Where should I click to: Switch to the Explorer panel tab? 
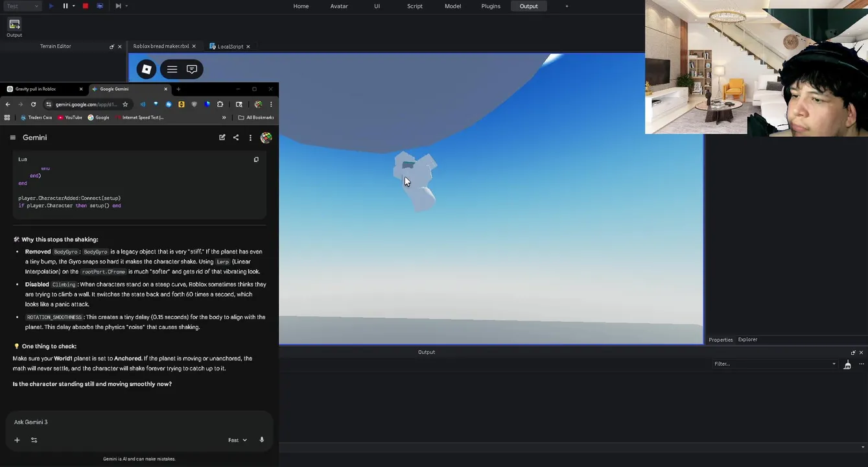click(x=747, y=340)
